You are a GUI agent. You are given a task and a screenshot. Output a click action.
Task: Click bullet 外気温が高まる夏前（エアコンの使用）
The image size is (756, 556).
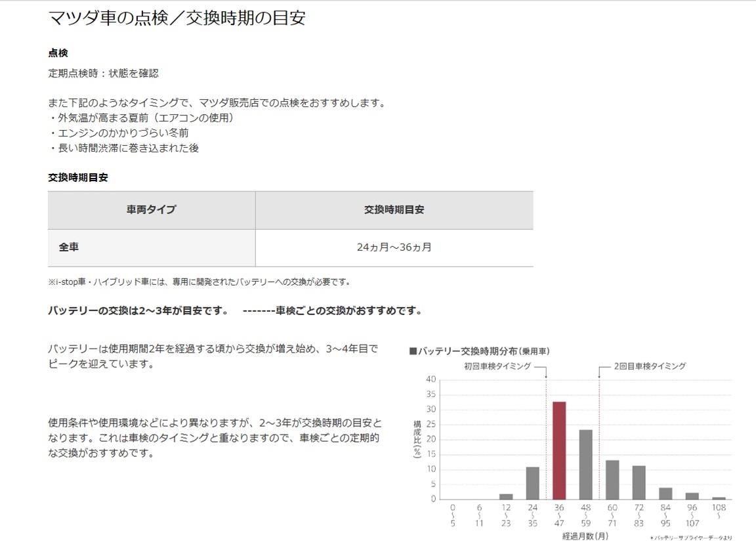pyautogui.click(x=141, y=118)
